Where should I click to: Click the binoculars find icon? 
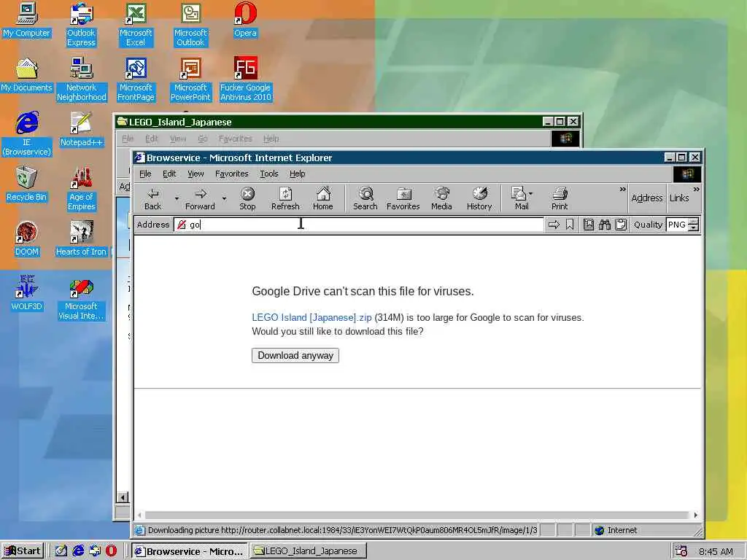pyautogui.click(x=605, y=225)
